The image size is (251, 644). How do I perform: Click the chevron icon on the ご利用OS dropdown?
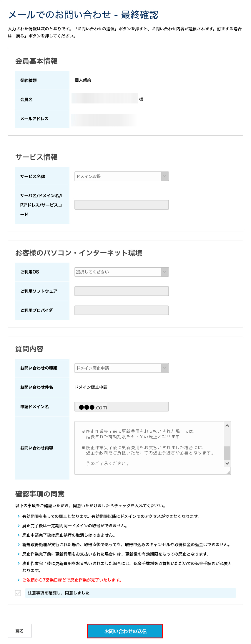pyautogui.click(x=165, y=272)
